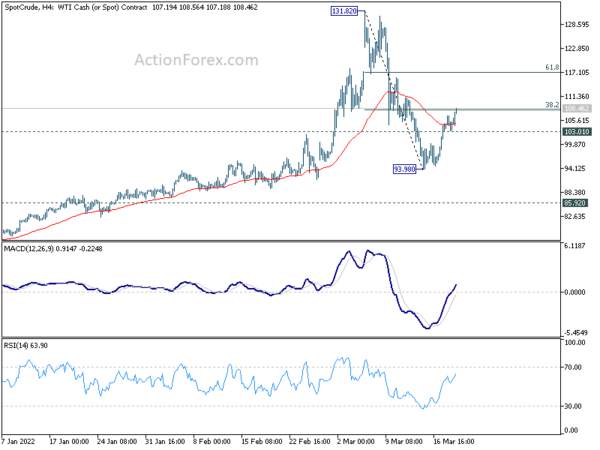Click the 31 Jan 16:00 date label

point(165,442)
